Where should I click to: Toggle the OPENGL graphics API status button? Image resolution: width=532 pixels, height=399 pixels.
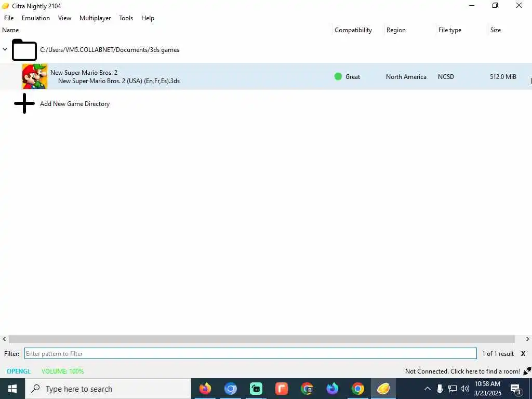pos(19,371)
